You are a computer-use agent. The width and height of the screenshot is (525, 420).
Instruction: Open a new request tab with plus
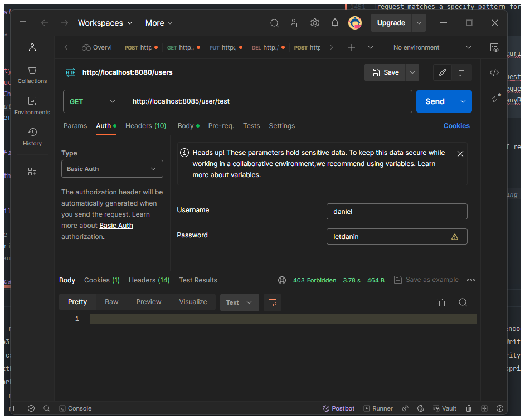(x=352, y=47)
